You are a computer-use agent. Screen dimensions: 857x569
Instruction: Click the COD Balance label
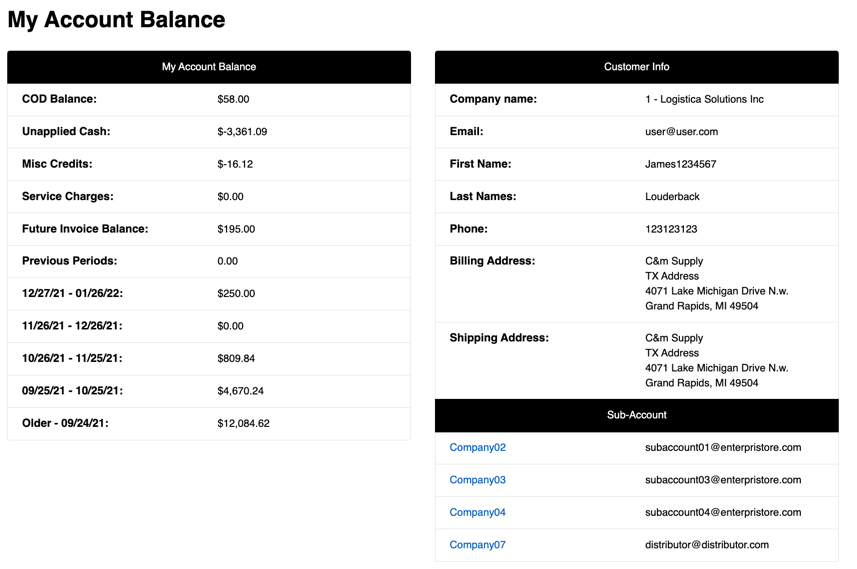(59, 99)
